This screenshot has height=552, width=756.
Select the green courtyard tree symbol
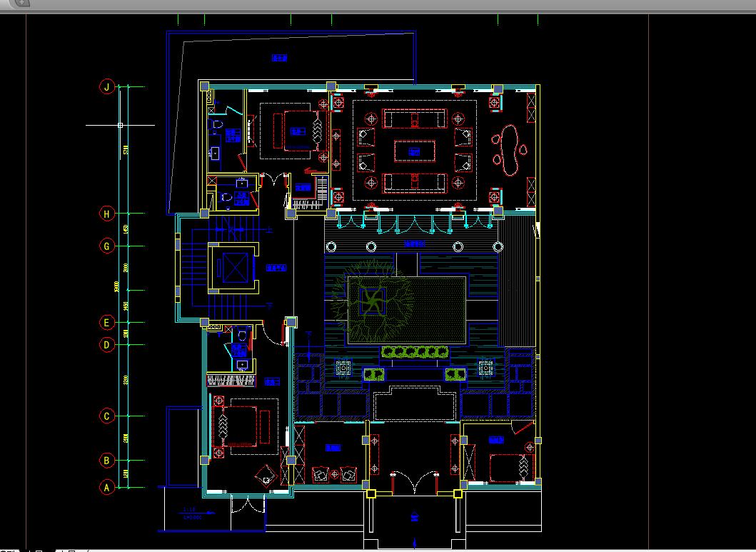click(372, 301)
